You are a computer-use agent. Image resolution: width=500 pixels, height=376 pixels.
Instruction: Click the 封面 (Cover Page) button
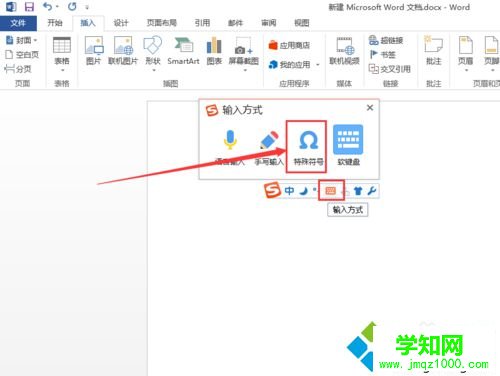click(22, 40)
